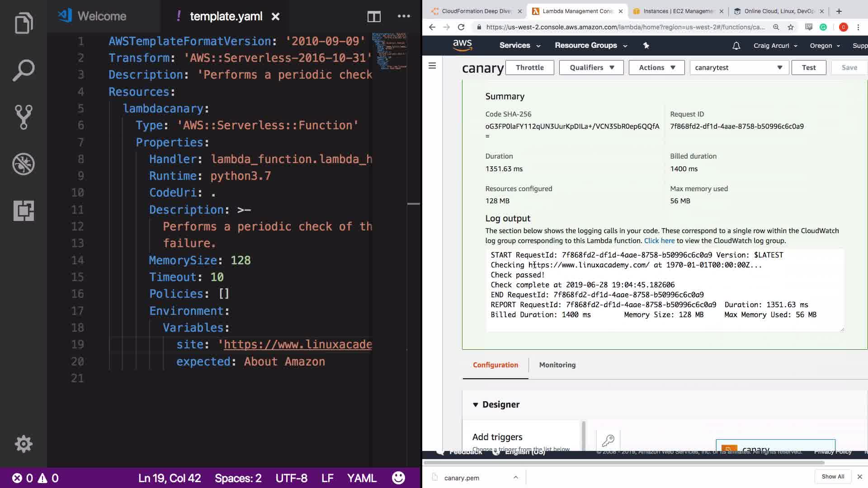Open the Qualifiers dropdown
868x488 pixels.
[591, 67]
